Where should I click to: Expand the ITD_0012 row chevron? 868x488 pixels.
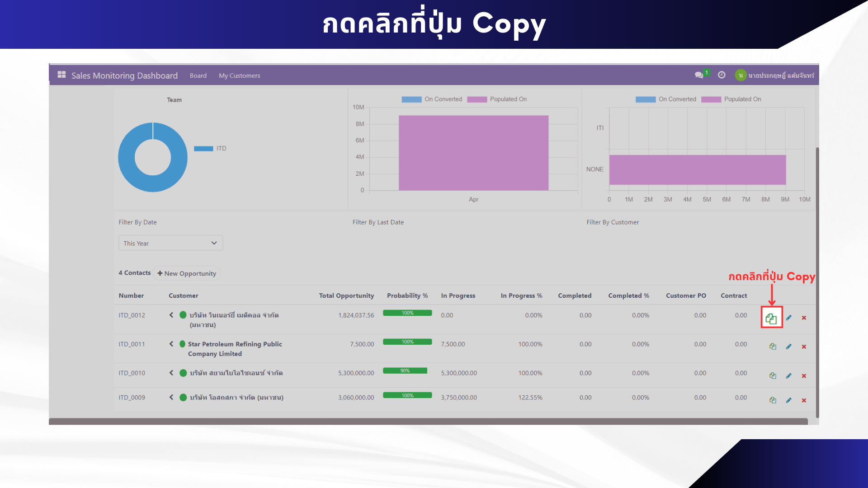pos(171,315)
